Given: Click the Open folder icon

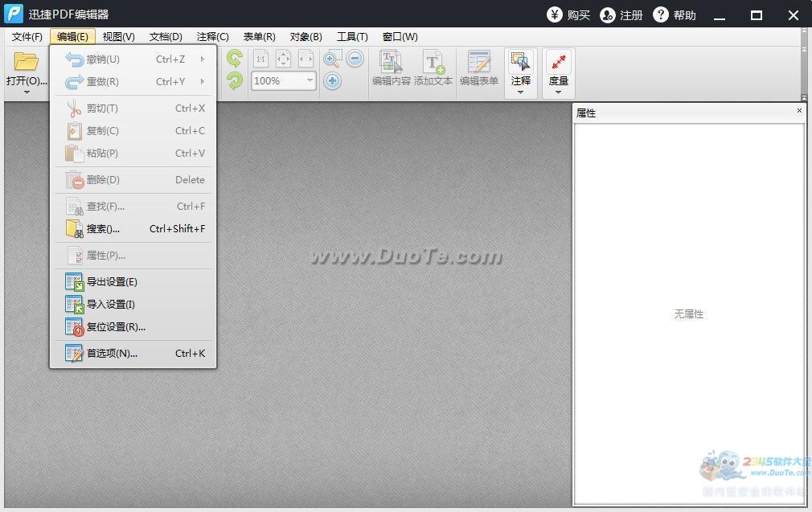Looking at the screenshot, I should pyautogui.click(x=26, y=62).
